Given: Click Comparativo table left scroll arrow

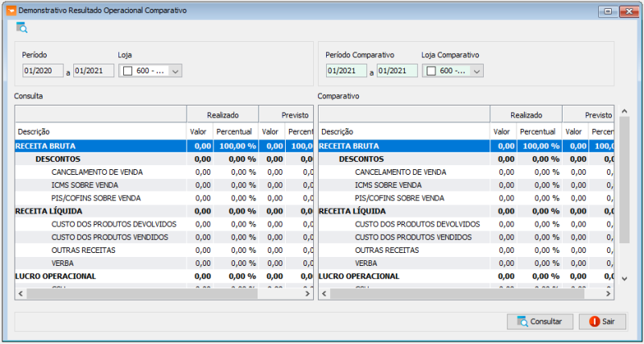Looking at the screenshot, I should point(324,294).
